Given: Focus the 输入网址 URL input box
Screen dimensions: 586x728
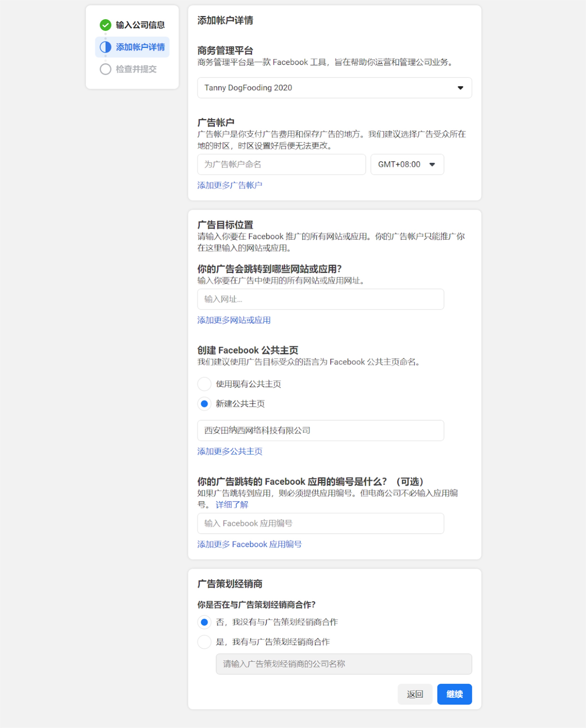Looking at the screenshot, I should click(x=320, y=299).
